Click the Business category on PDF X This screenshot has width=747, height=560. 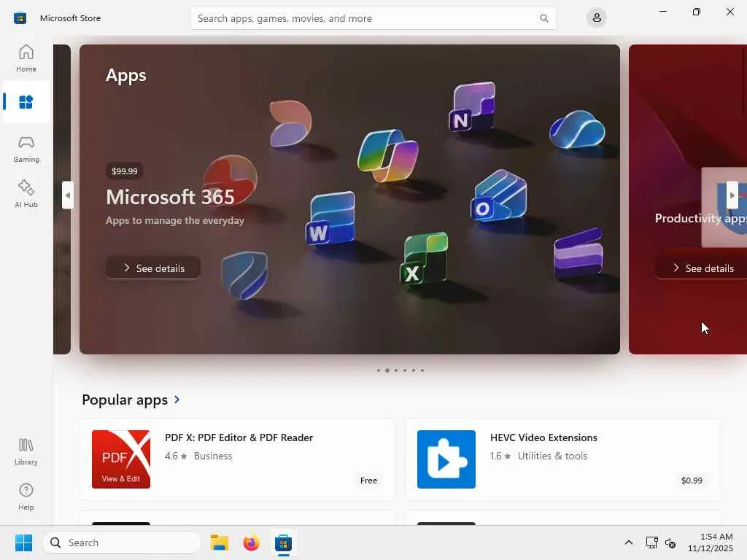click(x=213, y=456)
